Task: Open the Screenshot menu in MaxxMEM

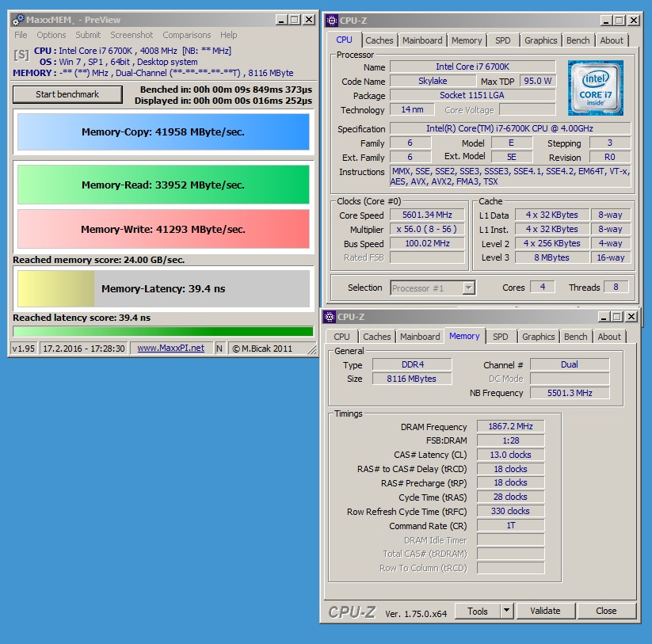Action: click(132, 35)
